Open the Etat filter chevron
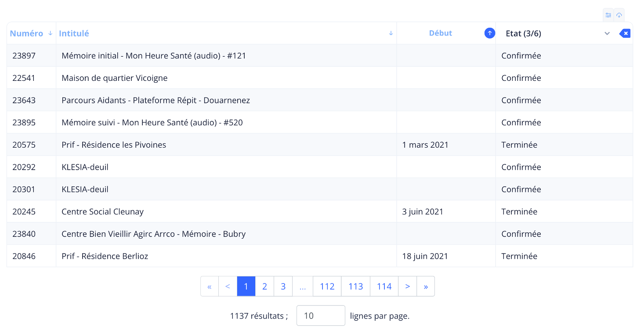644x334 pixels. pos(607,33)
